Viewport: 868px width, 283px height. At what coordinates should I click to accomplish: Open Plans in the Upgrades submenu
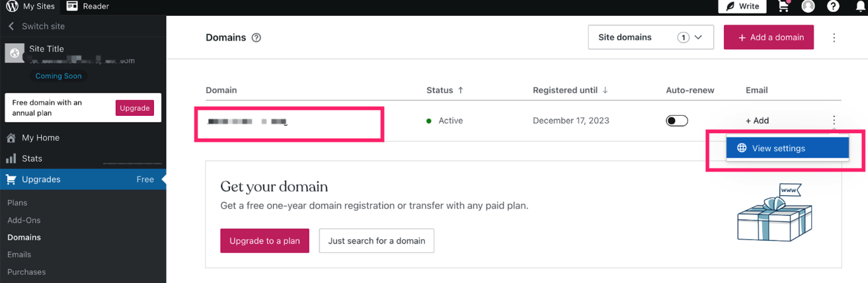click(x=17, y=203)
